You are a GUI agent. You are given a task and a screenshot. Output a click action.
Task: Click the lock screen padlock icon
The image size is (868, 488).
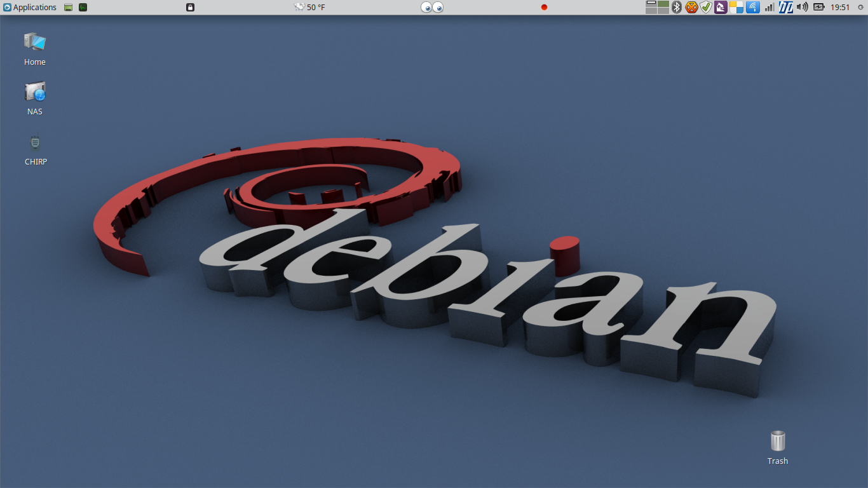(190, 8)
